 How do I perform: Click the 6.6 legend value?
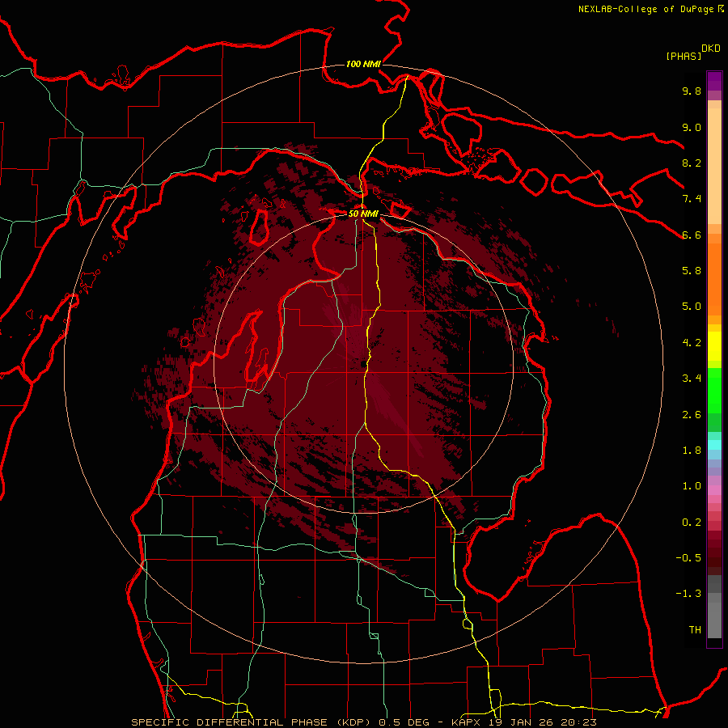(692, 235)
